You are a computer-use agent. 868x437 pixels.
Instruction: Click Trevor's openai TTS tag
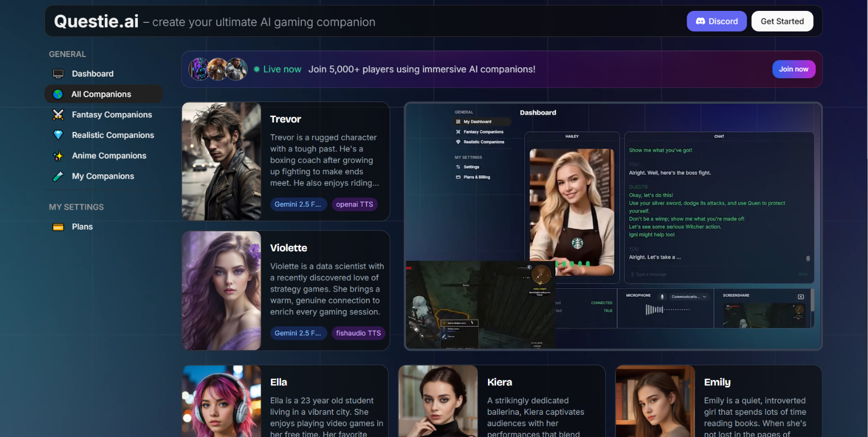(354, 204)
